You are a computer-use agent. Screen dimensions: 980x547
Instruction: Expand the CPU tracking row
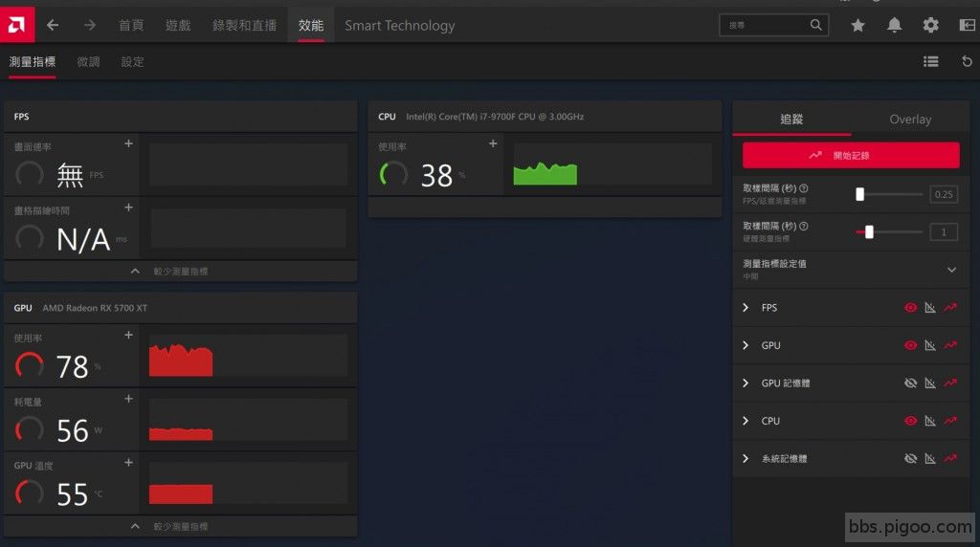point(746,421)
